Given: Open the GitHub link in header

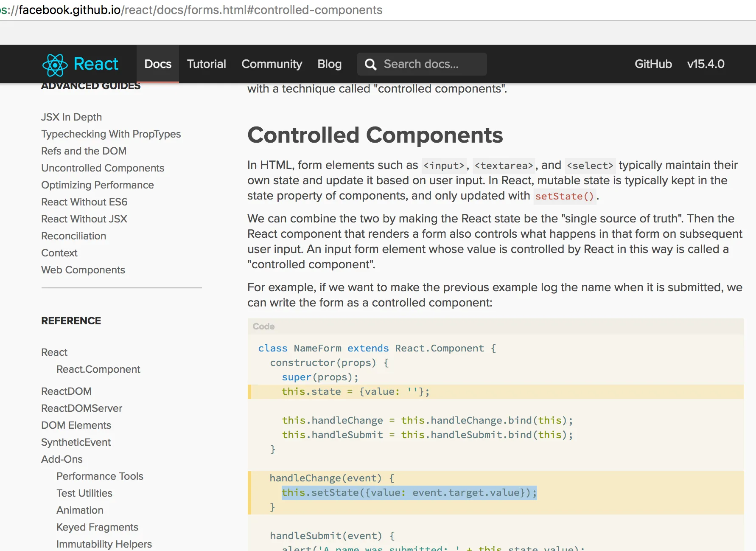Looking at the screenshot, I should click(x=653, y=64).
